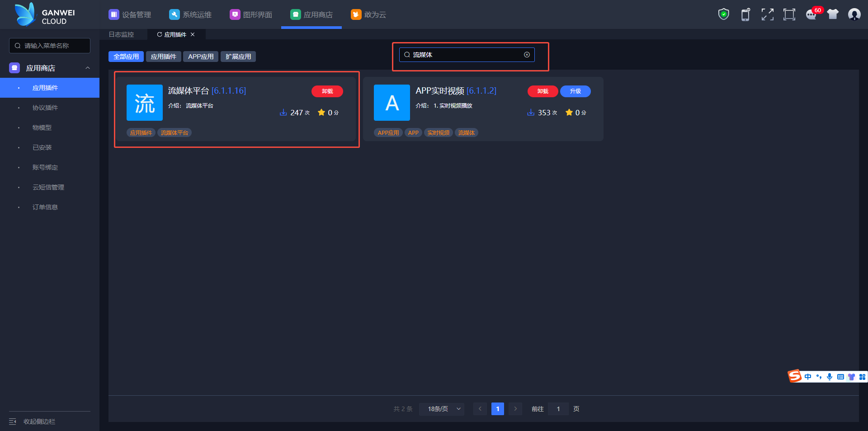Viewport: 868px width, 431px height.
Task: Click the download icon on APP实时视频 card
Action: (531, 112)
